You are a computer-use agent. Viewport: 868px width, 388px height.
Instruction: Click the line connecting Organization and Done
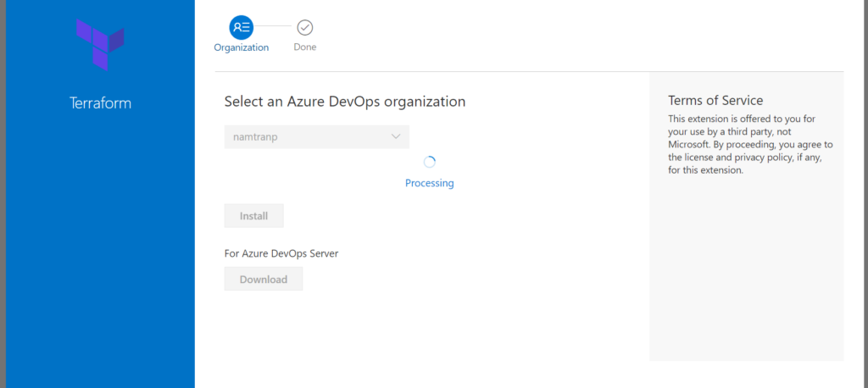pos(273,27)
